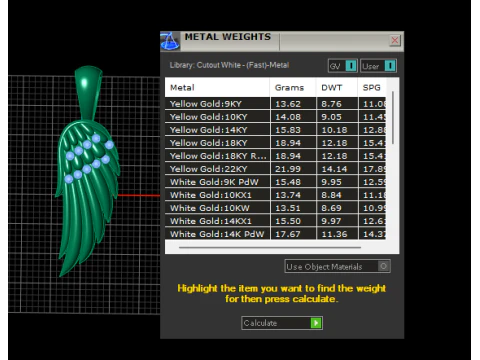Viewport: 480px width, 360px height.
Task: Click the 8.84 DWT value
Action: [331, 195]
